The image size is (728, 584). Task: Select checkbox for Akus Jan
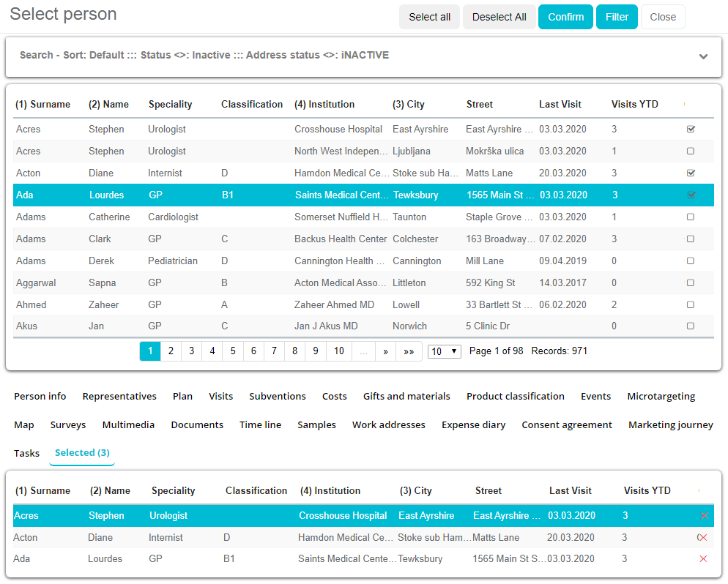coord(690,326)
